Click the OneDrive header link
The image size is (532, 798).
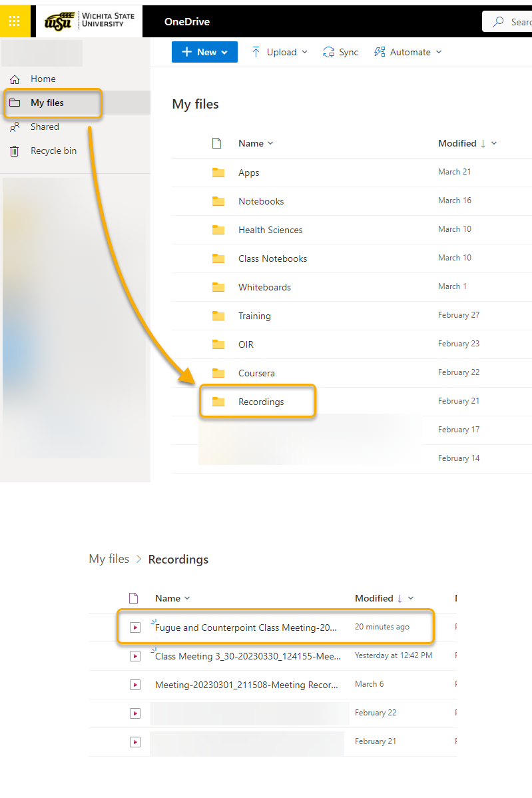click(x=186, y=21)
